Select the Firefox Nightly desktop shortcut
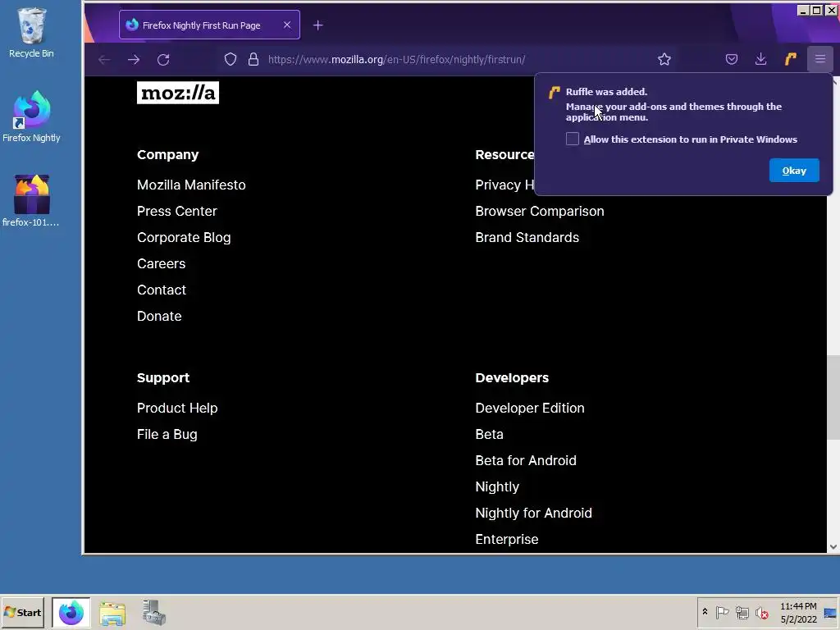Image resolution: width=840 pixels, height=630 pixels. tap(31, 116)
